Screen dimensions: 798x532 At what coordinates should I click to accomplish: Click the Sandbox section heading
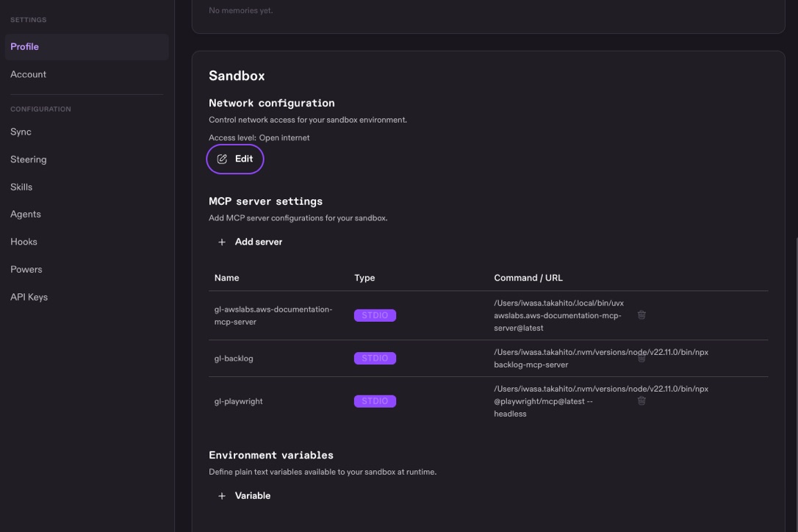point(237,76)
